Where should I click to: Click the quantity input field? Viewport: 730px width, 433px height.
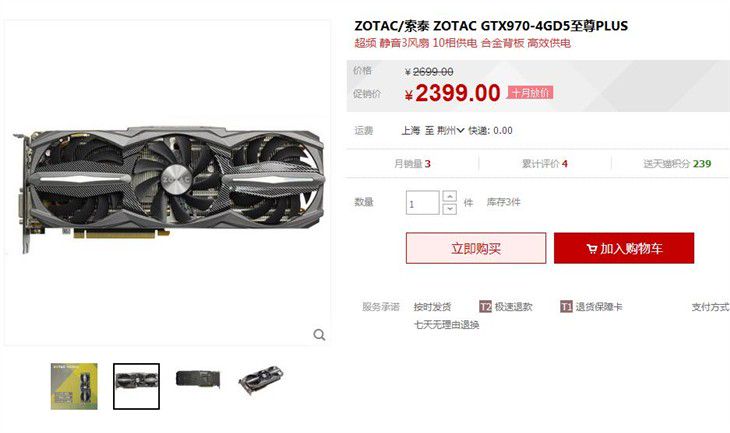(422, 203)
